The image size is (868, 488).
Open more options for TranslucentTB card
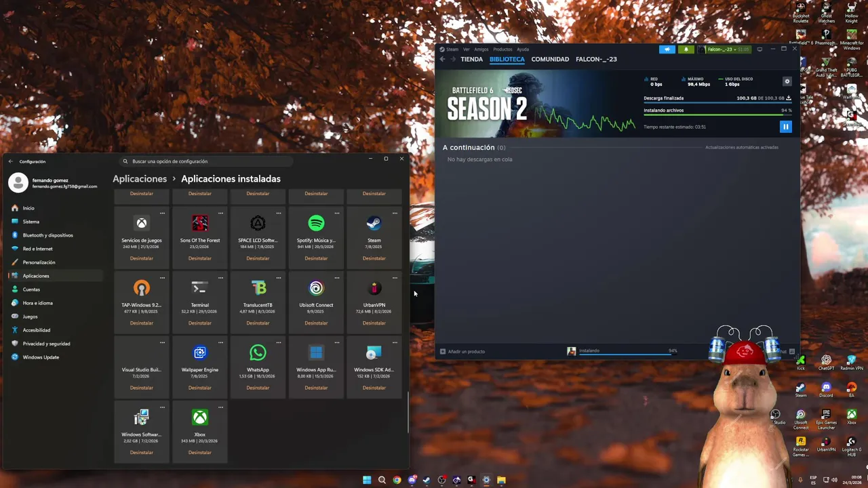click(x=279, y=277)
